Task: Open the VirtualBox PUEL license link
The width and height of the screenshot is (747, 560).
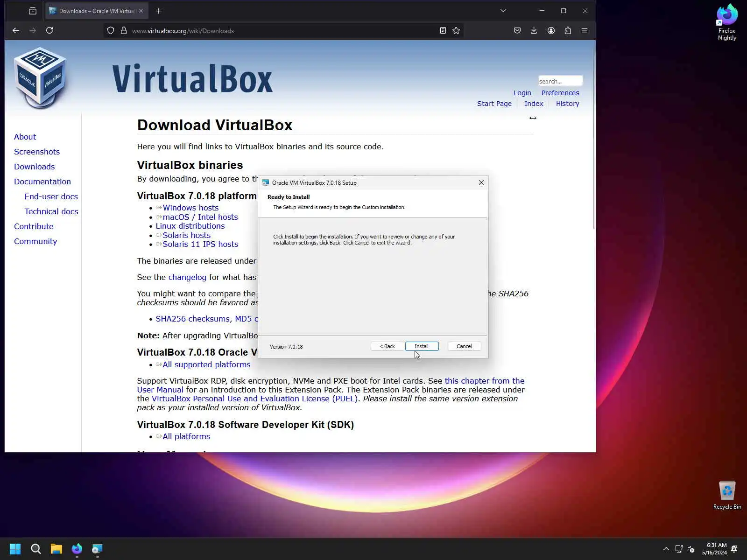Action: coord(254,399)
